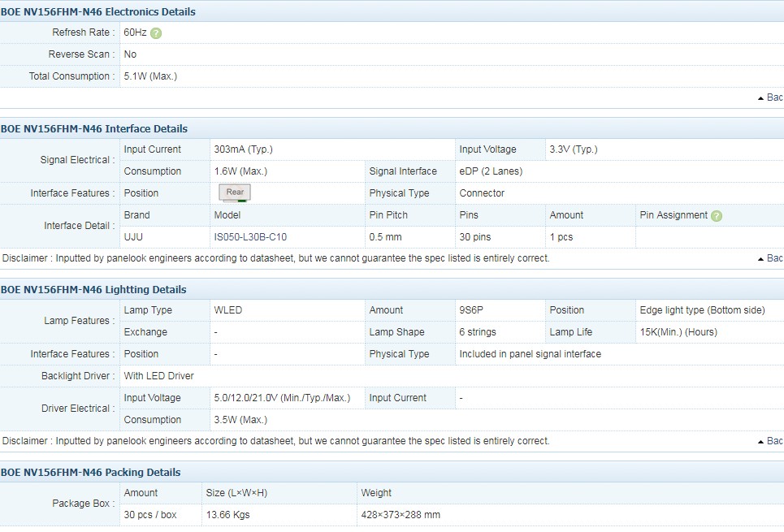
Task: Select the 3.5W (Max.) consumption value
Action: point(240,421)
